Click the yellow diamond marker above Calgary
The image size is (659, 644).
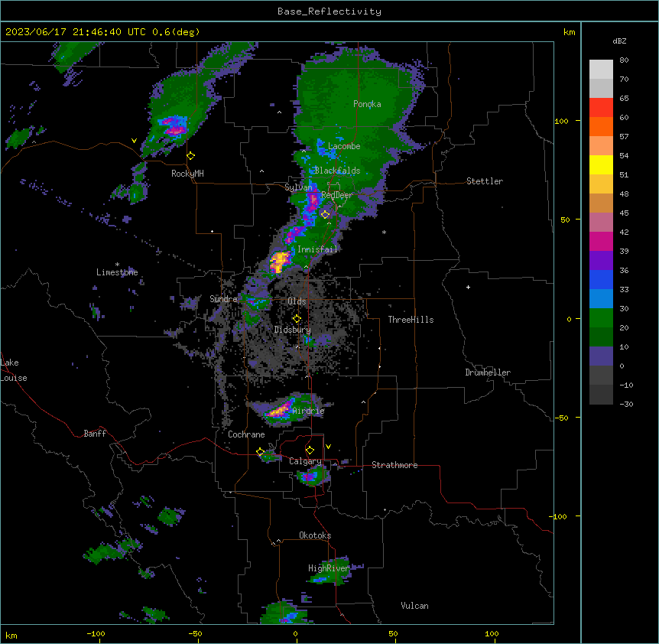point(310,450)
